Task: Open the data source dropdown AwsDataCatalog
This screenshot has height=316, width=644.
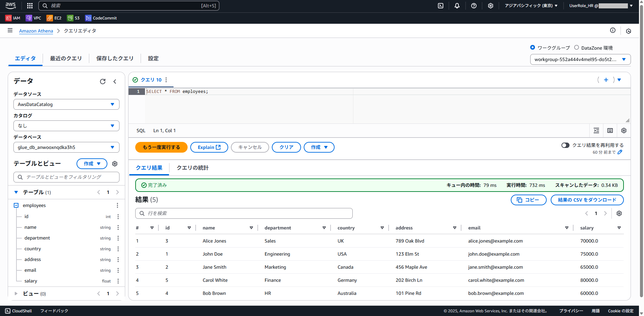Action: tap(66, 104)
